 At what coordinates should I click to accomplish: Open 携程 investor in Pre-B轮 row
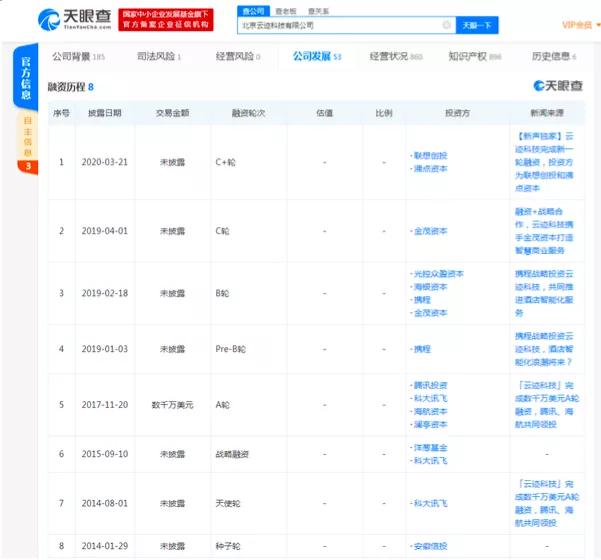(x=422, y=349)
